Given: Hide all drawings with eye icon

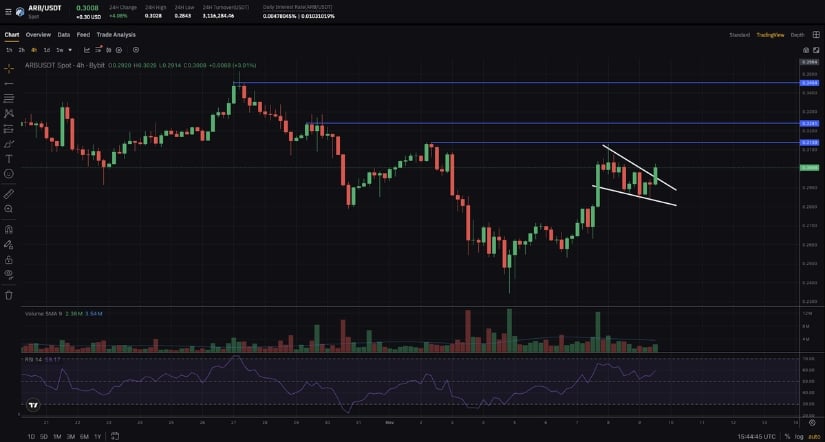Looking at the screenshot, I should point(9,274).
